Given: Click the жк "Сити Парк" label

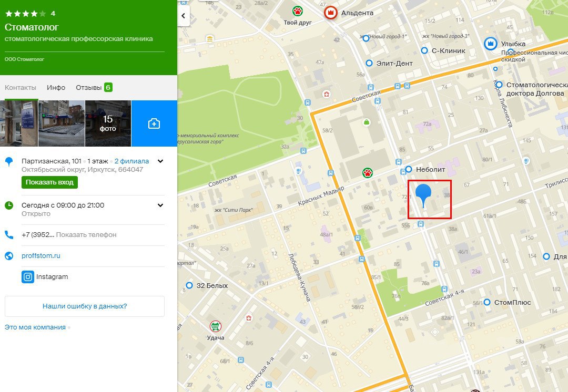Looking at the screenshot, I should coord(234,210).
